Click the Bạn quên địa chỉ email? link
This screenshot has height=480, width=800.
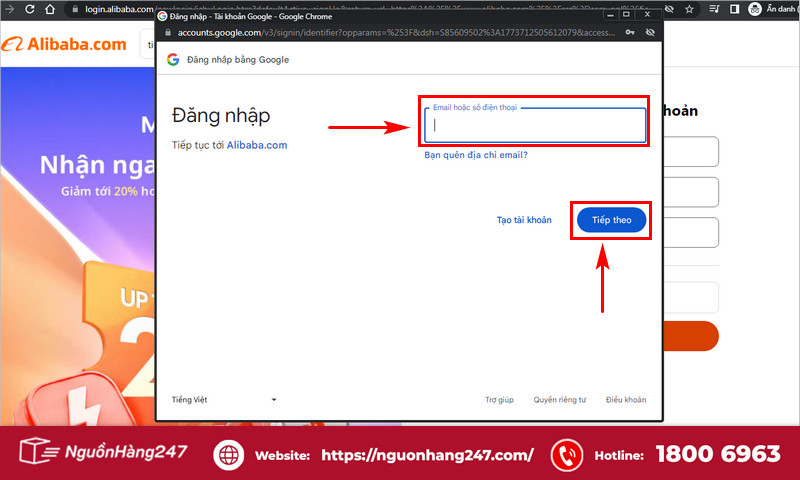click(476, 155)
